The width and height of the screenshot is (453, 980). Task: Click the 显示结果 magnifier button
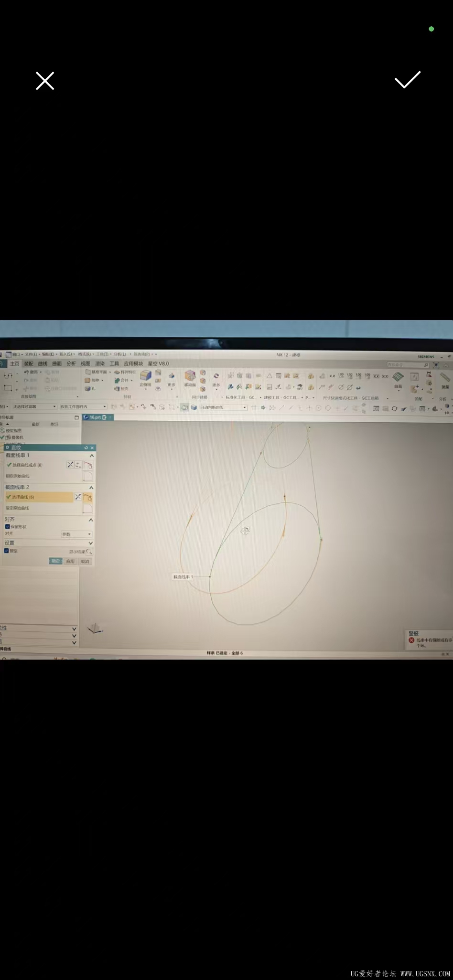coord(89,552)
